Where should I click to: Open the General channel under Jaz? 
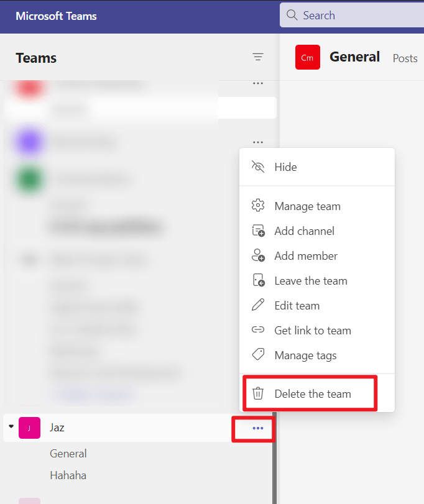point(68,454)
